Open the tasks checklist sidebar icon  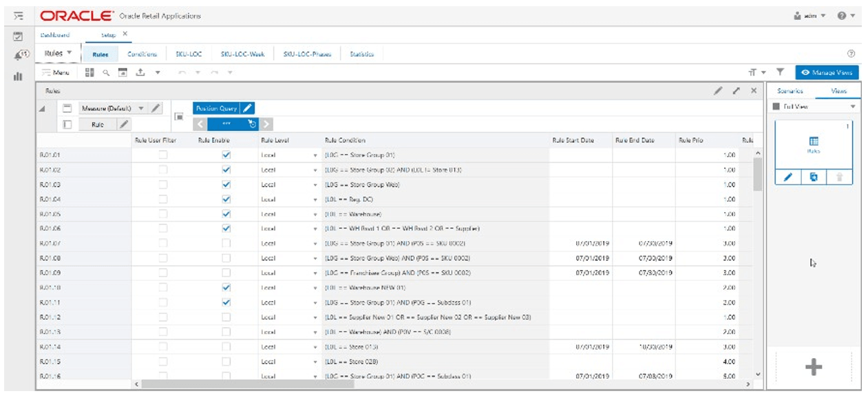tap(19, 35)
